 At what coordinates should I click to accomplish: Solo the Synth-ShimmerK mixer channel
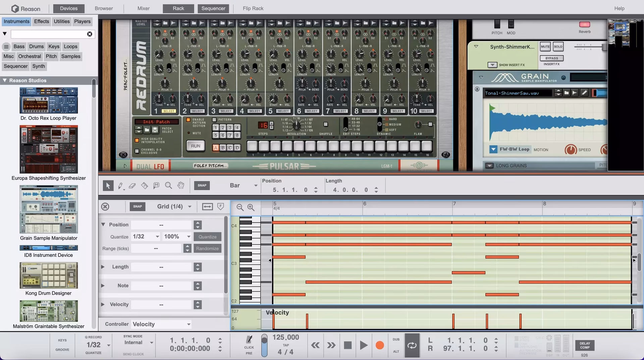558,47
